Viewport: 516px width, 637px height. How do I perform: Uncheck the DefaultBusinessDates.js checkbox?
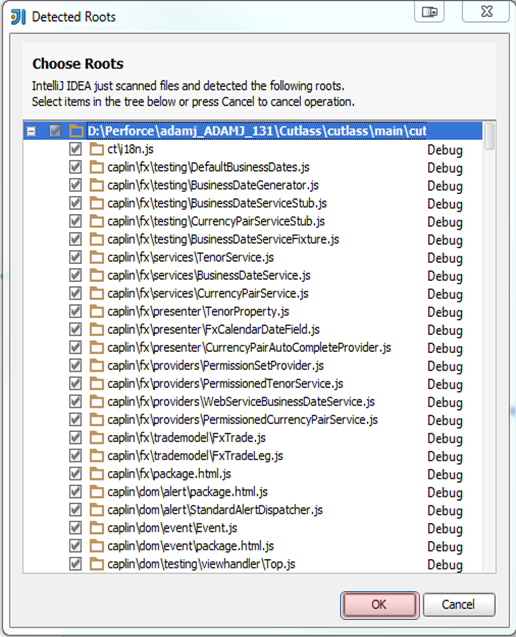click(x=75, y=167)
